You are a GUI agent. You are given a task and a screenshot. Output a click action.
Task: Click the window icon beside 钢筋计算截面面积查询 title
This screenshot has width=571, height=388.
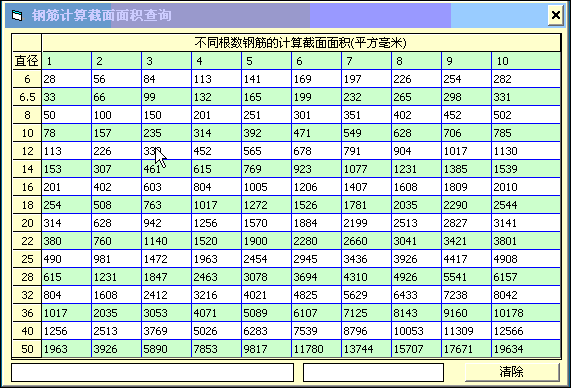(x=17, y=16)
